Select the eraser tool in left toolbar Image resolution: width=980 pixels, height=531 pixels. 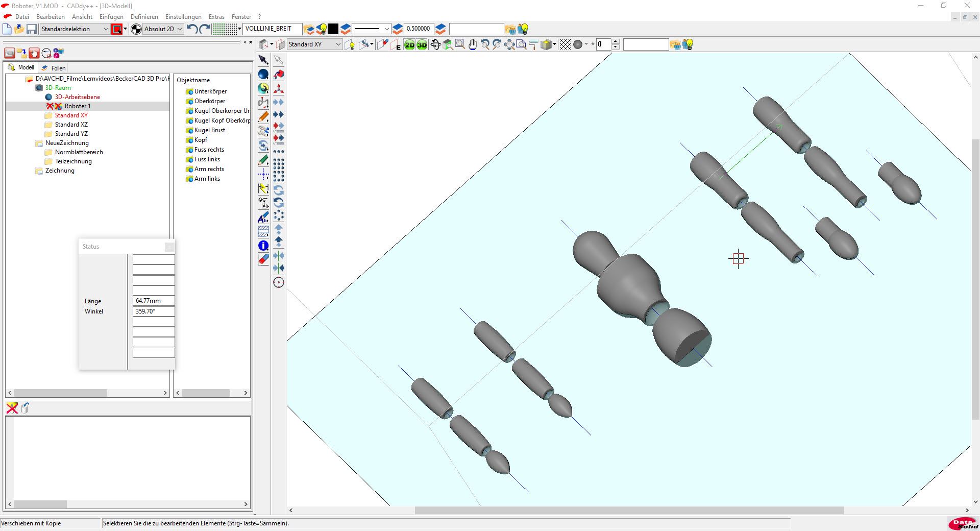(x=263, y=259)
